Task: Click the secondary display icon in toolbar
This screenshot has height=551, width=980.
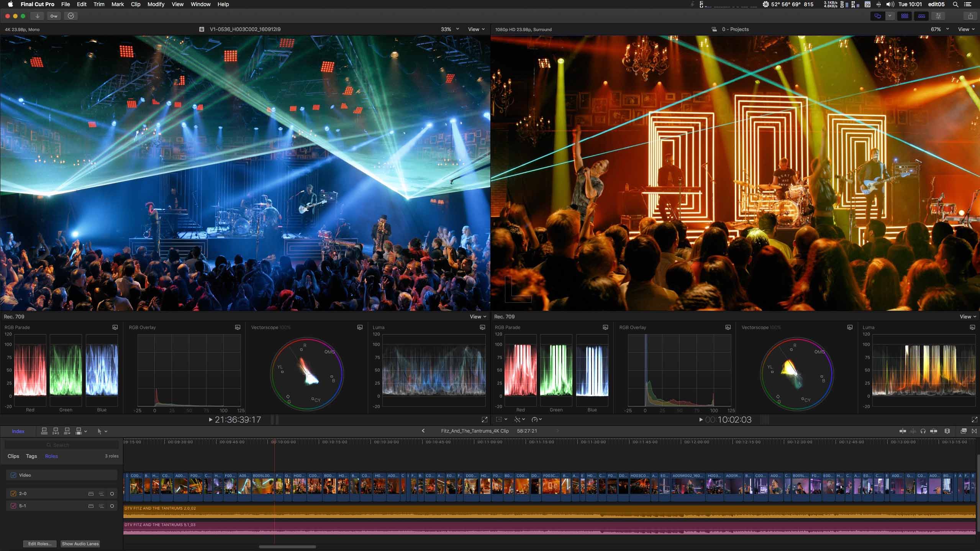Action: 877,16
